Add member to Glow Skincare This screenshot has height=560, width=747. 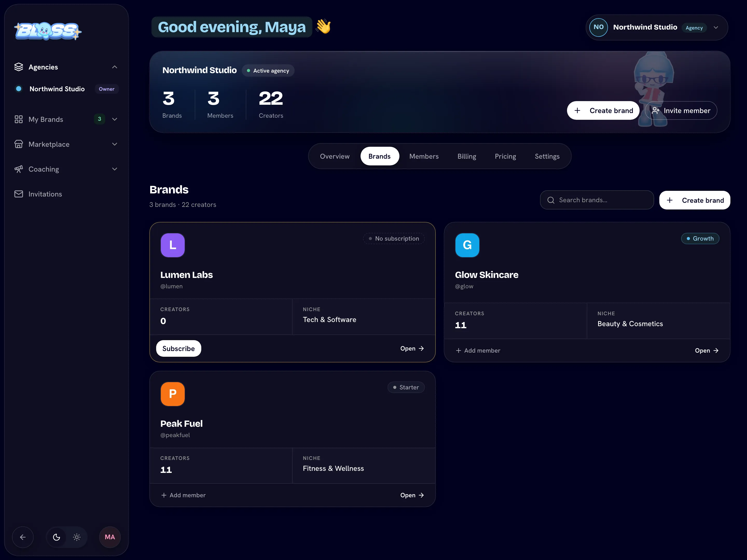[x=478, y=350]
